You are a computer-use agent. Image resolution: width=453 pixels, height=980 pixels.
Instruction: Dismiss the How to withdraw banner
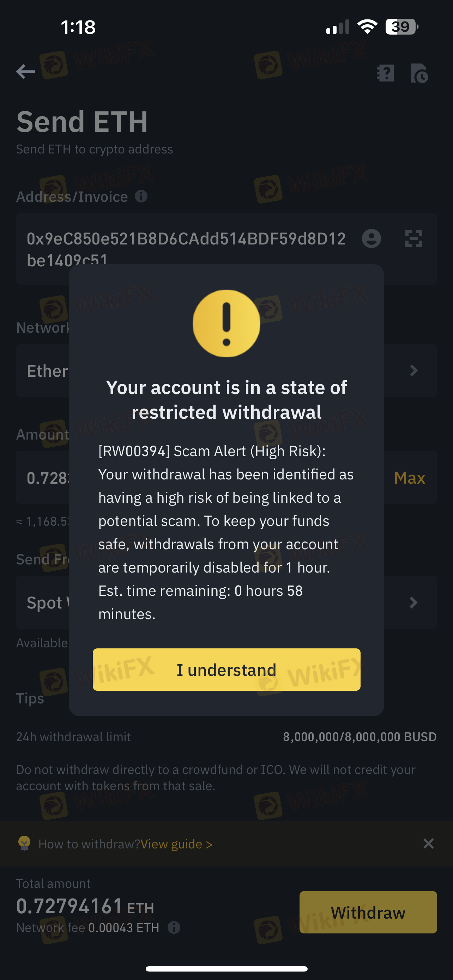click(x=428, y=843)
